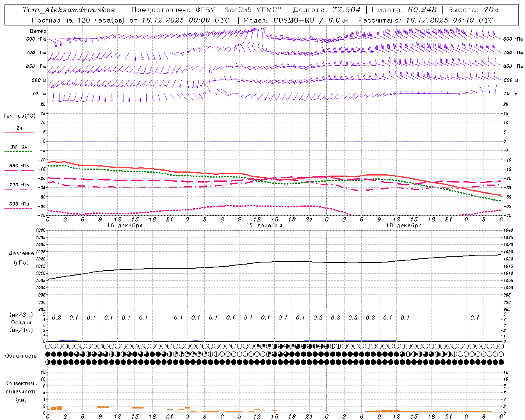Click the text Прогноз на 120 часа(ов)
525x420 pixels.
click(x=79, y=20)
